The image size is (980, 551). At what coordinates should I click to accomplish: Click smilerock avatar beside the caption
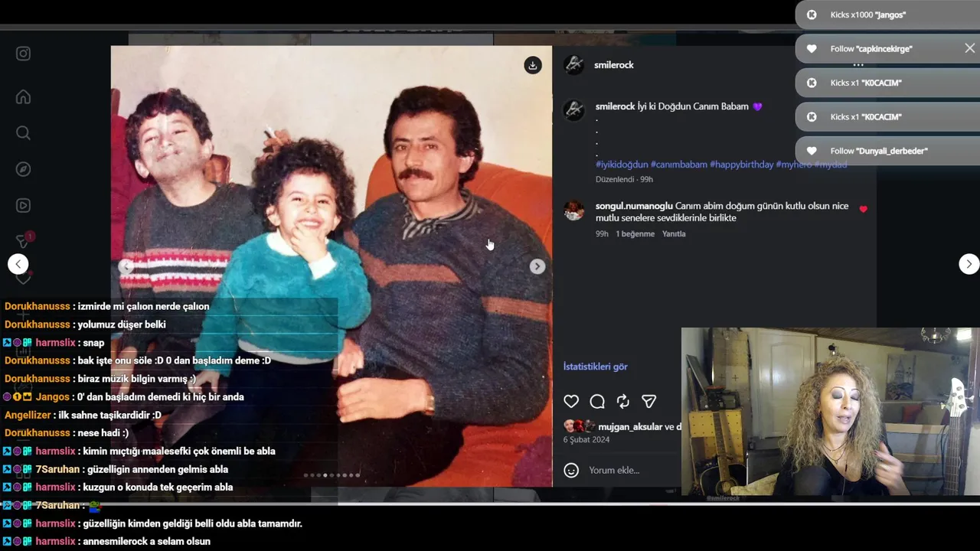[x=573, y=109]
